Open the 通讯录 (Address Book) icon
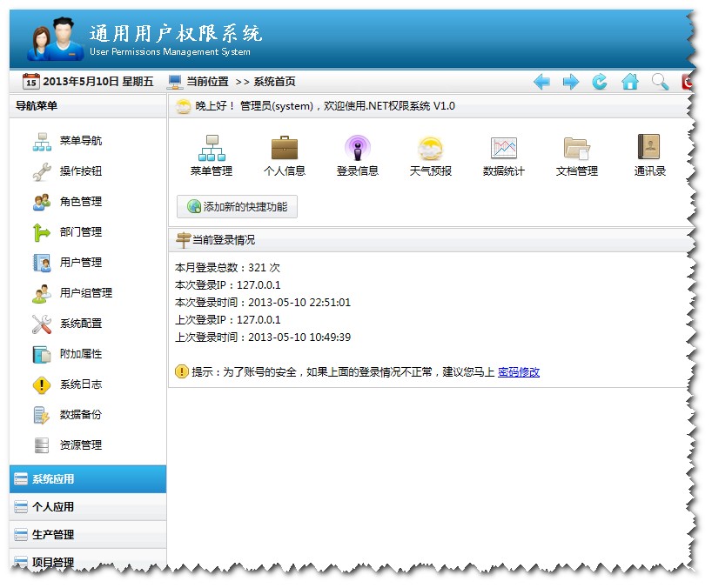This screenshot has width=712, height=588. (648, 155)
